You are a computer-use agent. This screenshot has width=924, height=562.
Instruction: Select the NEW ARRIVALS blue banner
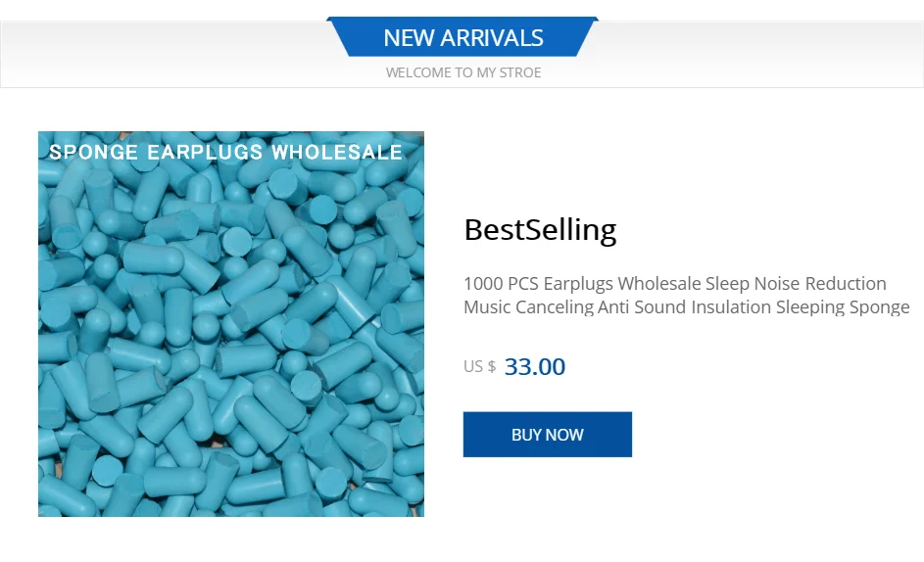tap(462, 37)
